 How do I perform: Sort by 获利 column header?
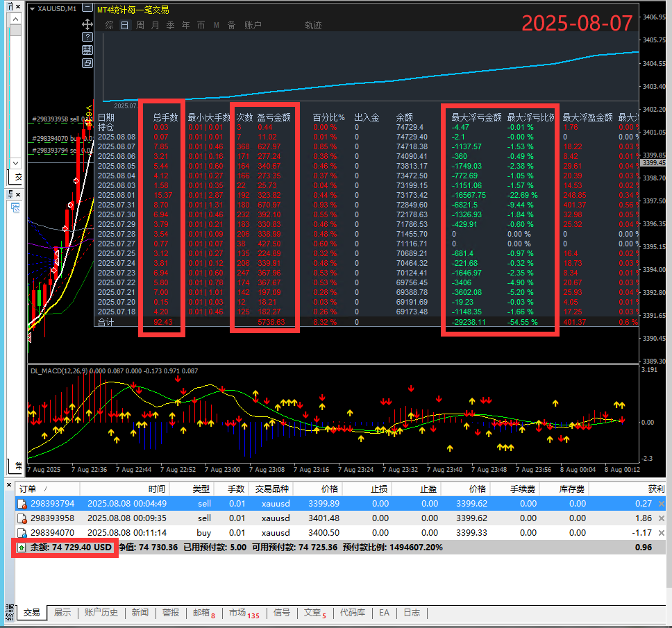[656, 489]
